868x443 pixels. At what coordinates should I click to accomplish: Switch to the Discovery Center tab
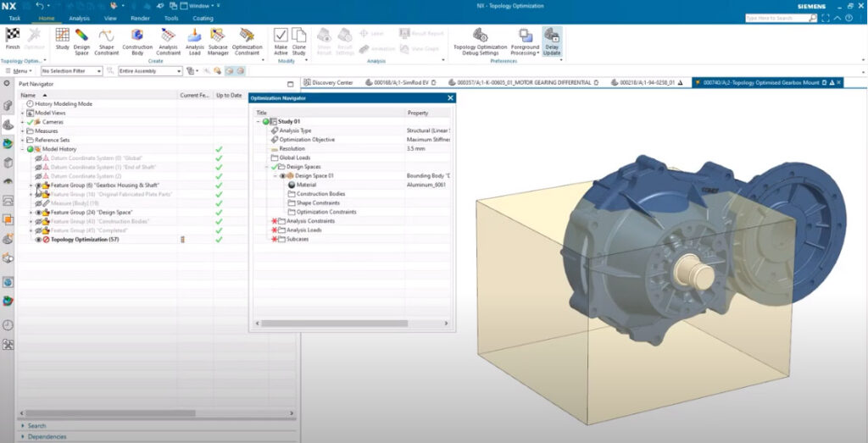[328, 82]
